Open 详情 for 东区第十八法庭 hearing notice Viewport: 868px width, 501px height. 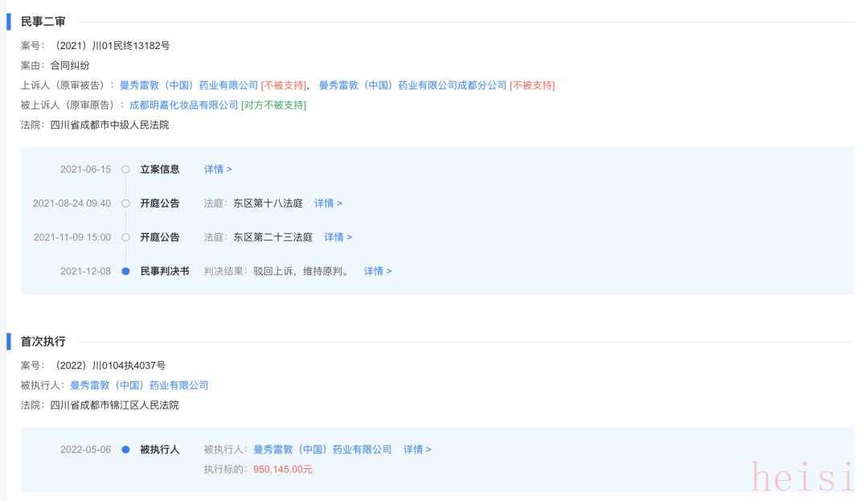328,203
